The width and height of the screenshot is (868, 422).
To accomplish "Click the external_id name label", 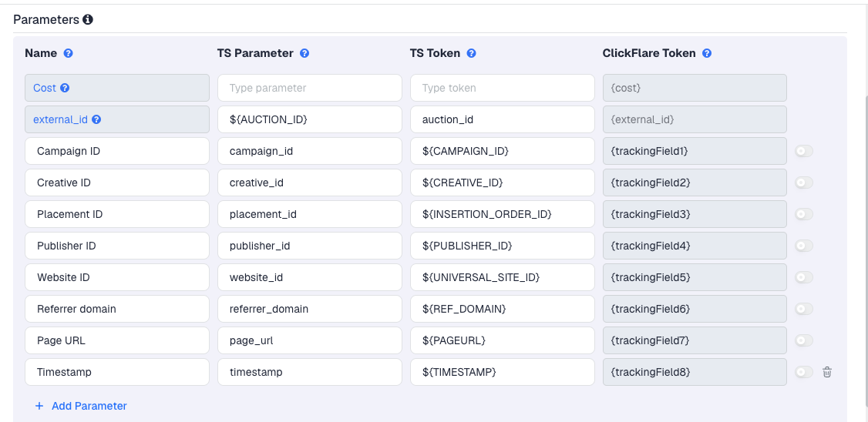I will click(60, 119).
